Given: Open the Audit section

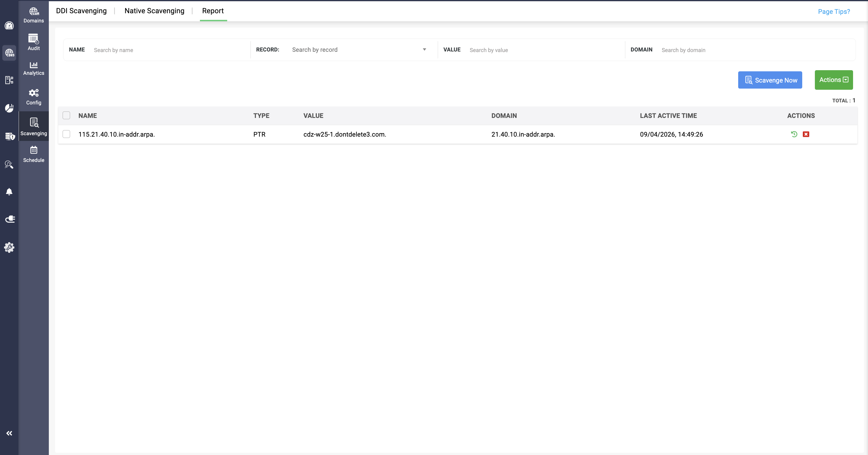Looking at the screenshot, I should point(34,43).
